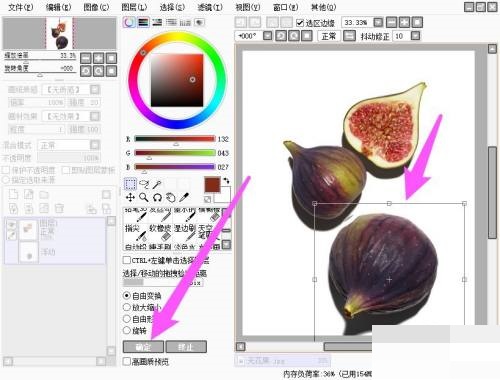500x380 pixels.
Task: Click top toolbar reset zoom button
Action: tap(417, 23)
